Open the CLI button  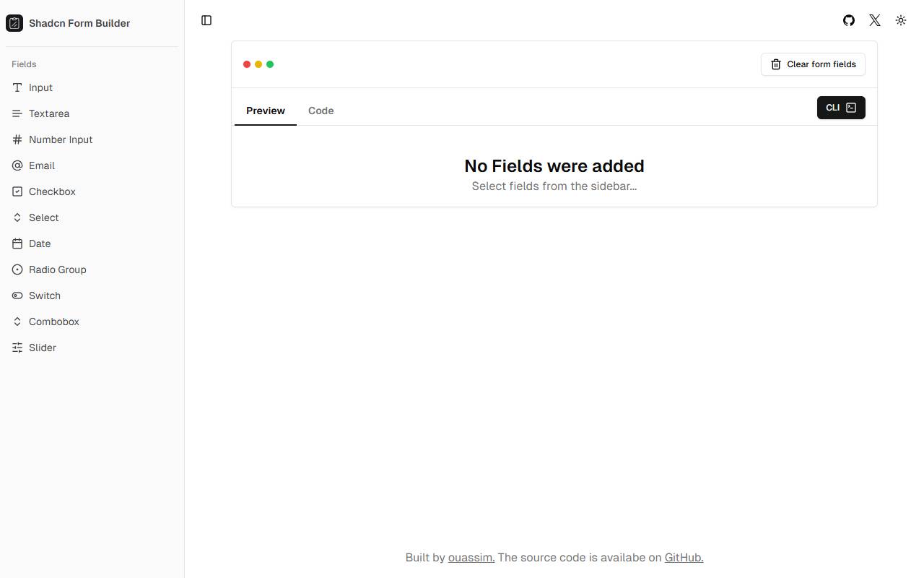pyautogui.click(x=841, y=108)
